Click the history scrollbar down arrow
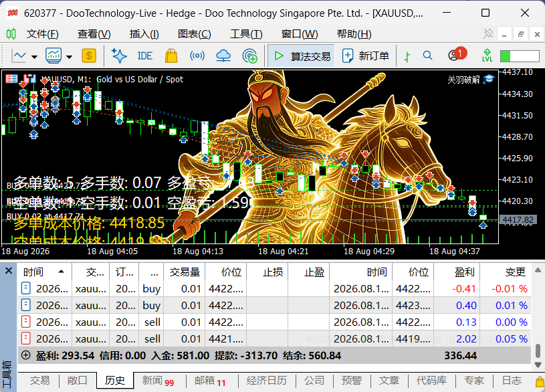545x392 pixels. pos(538,365)
